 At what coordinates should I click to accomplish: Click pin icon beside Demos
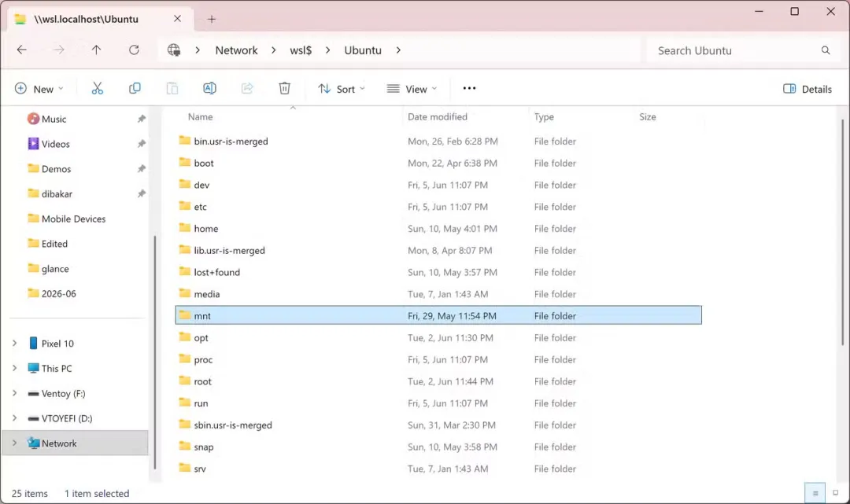pos(142,168)
